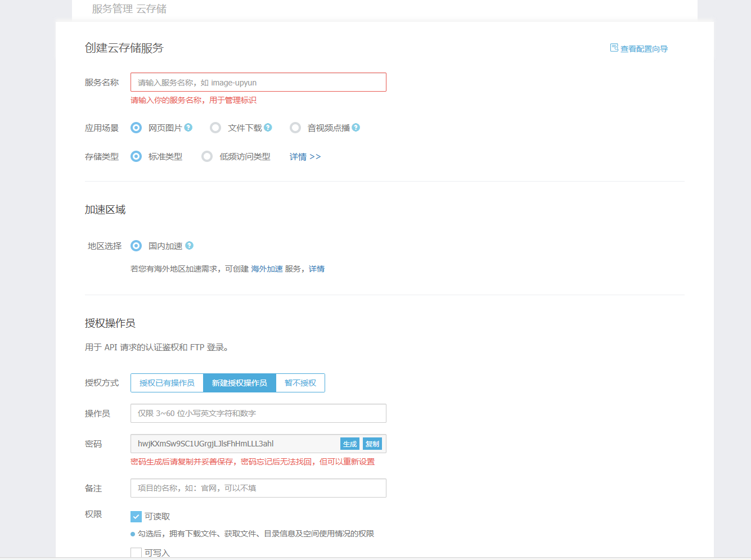Image resolution: width=751 pixels, height=560 pixels.
Task: Click help icon next to 网页图片
Action: pyautogui.click(x=188, y=128)
